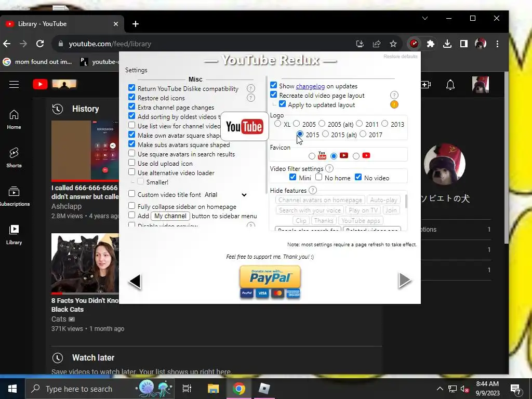Click the address bar URL

coord(110,44)
